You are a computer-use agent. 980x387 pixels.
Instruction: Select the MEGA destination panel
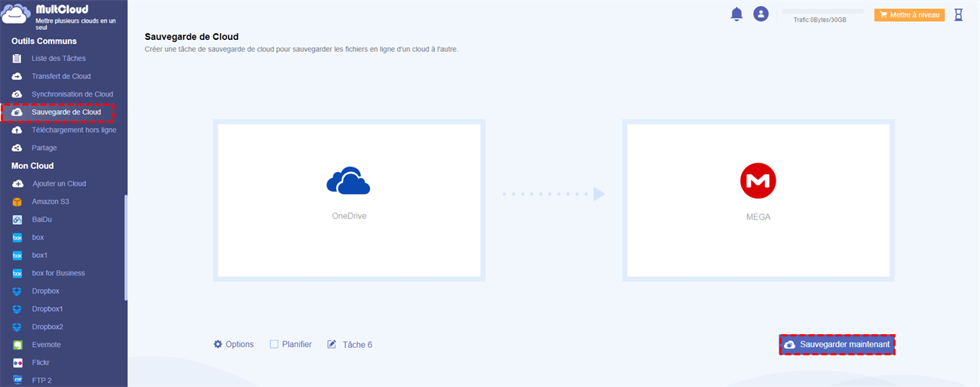[758, 200]
